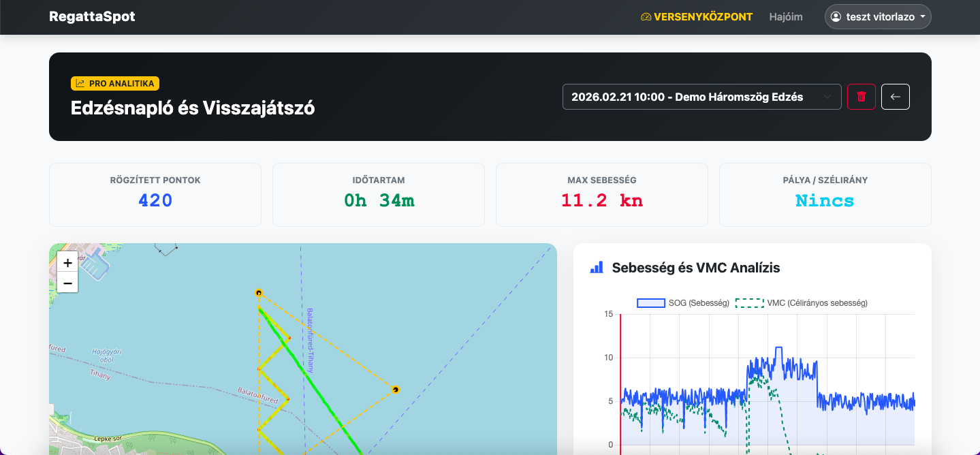
Task: Select the yellow buoy marker on the right of the map
Action: pyautogui.click(x=396, y=390)
